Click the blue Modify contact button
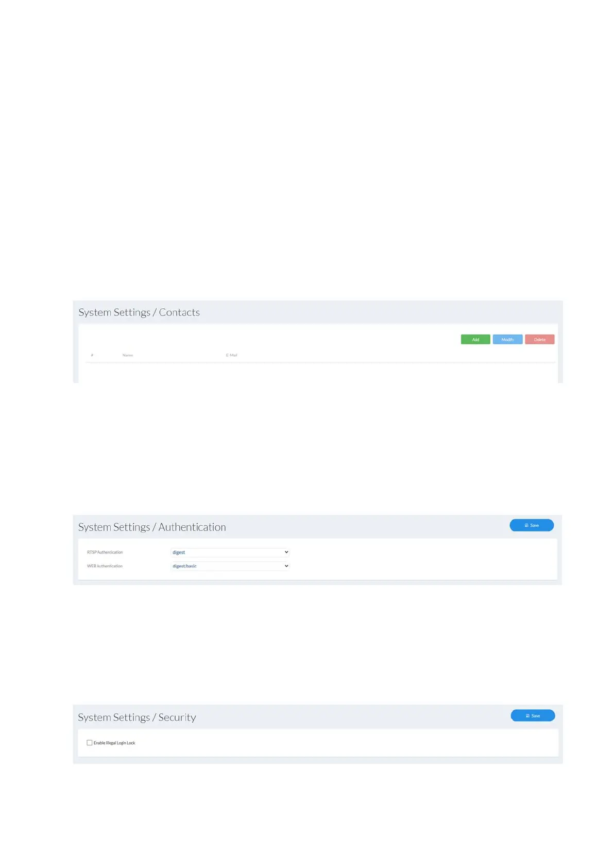This screenshot has height=868, width=613. pyautogui.click(x=507, y=339)
